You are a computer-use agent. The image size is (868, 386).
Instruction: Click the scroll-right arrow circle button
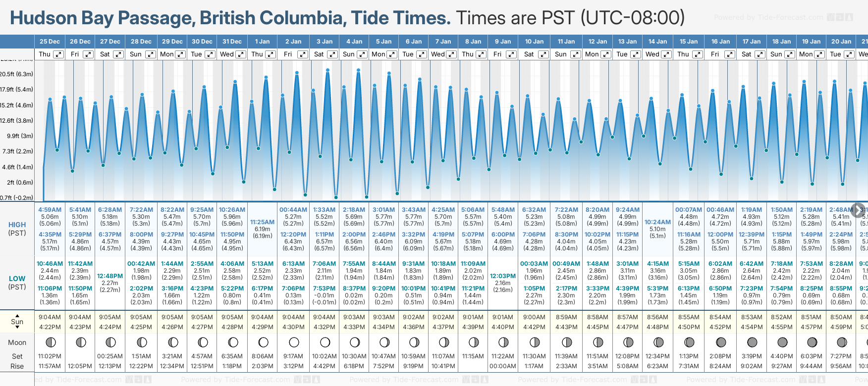(858, 209)
